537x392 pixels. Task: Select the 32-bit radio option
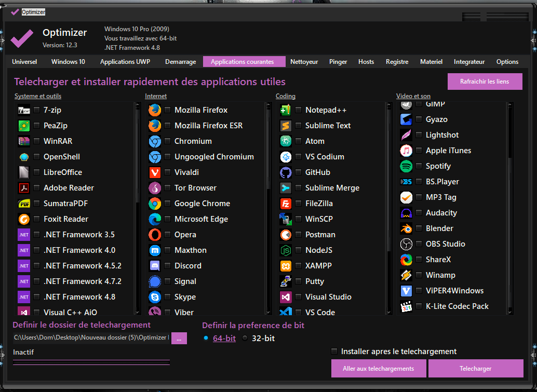(x=245, y=339)
